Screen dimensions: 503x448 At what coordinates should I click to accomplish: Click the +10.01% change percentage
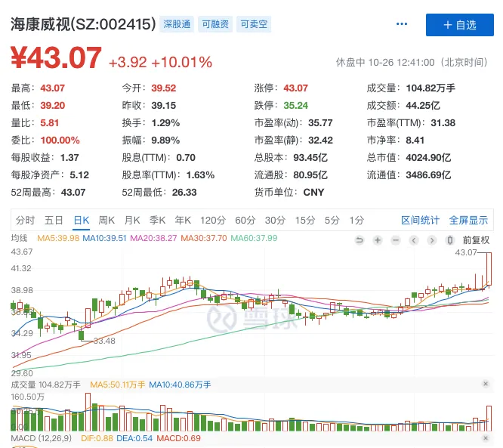click(182, 62)
